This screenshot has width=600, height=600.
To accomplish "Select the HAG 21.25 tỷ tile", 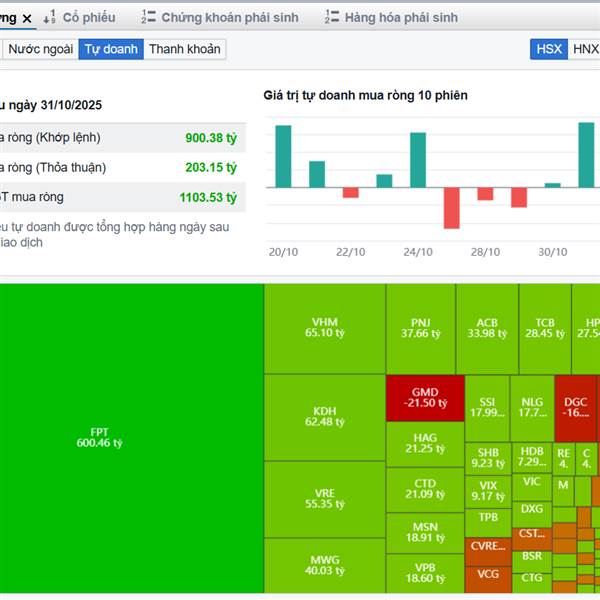I will [x=425, y=444].
